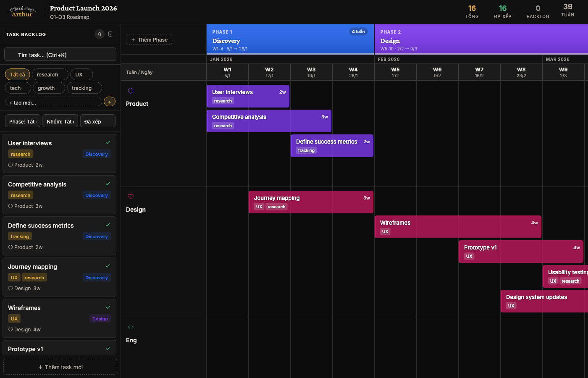
Task: Click research tag on Journey mapping timeline bar
Action: tap(276, 207)
